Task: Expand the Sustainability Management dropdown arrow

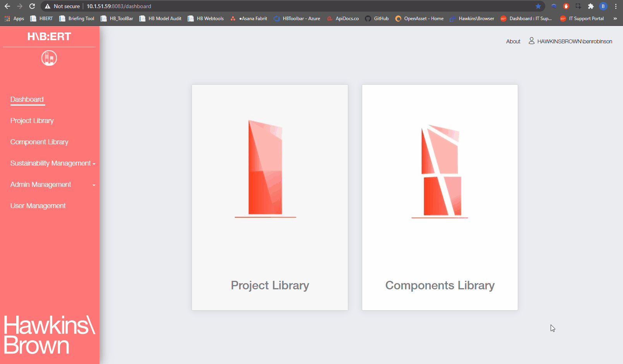Action: click(94, 164)
